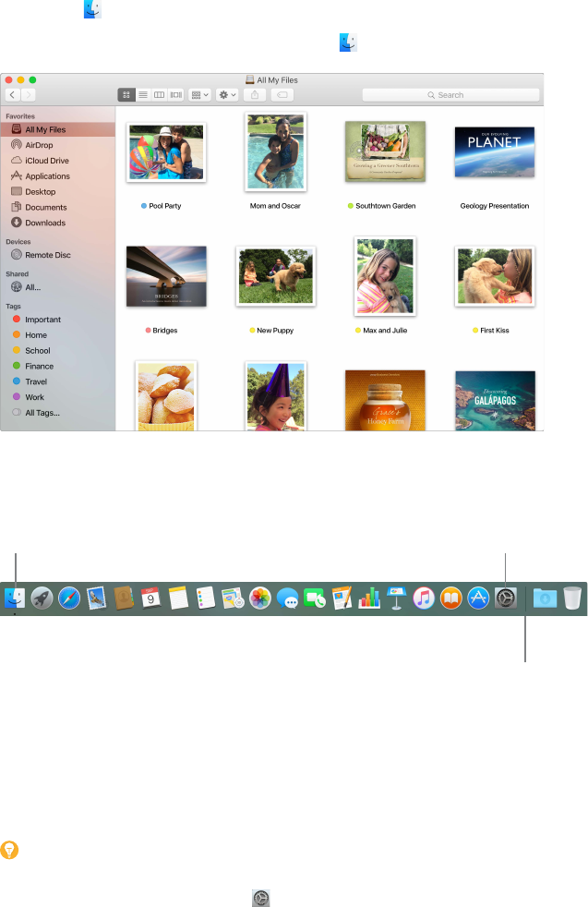Open the Arrange items dropdown

[x=199, y=94]
